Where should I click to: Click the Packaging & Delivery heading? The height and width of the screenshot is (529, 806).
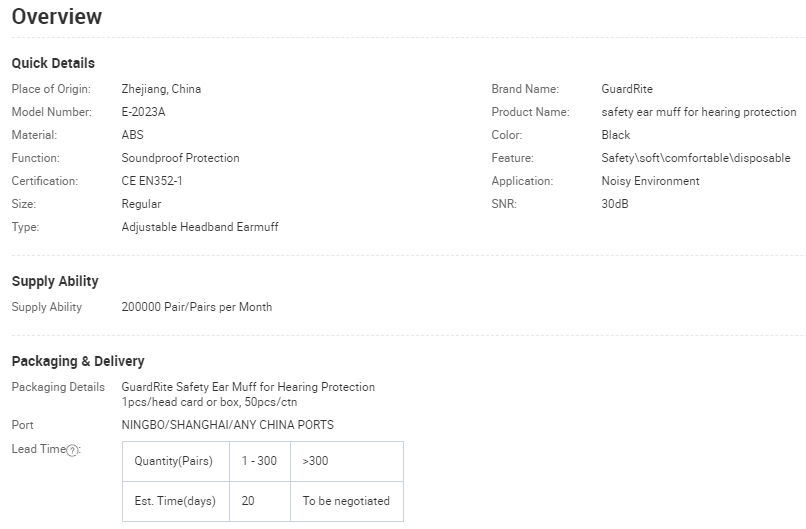pos(78,361)
